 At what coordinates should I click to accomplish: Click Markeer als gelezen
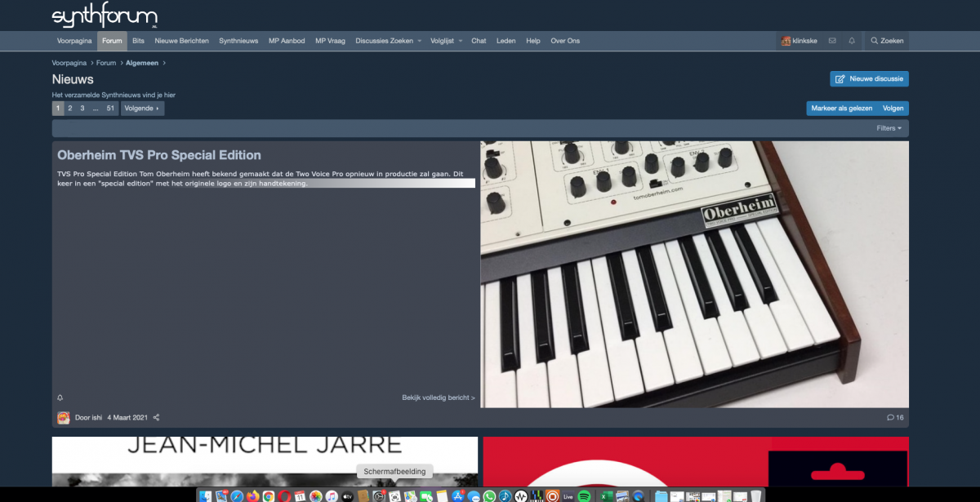point(841,108)
